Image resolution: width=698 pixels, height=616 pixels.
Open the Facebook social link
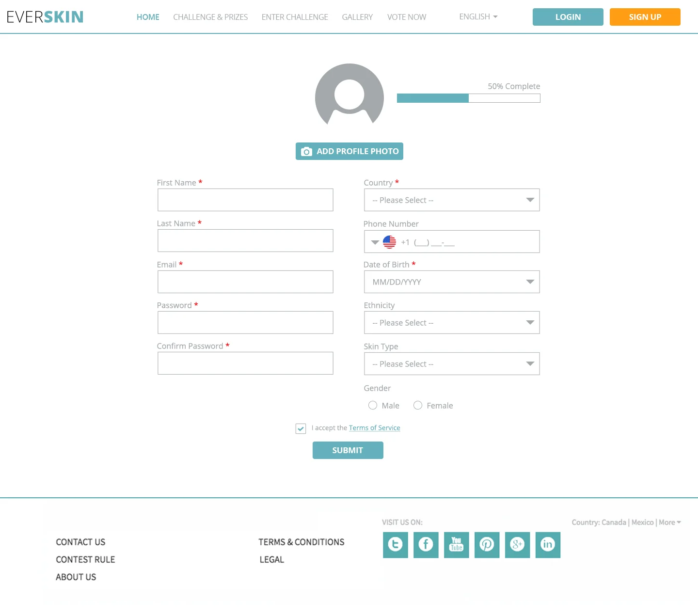click(426, 545)
